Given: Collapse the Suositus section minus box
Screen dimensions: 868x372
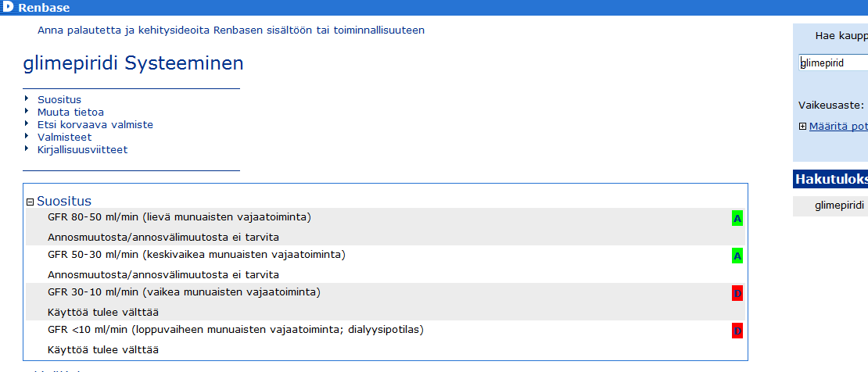Looking at the screenshot, I should point(30,202).
